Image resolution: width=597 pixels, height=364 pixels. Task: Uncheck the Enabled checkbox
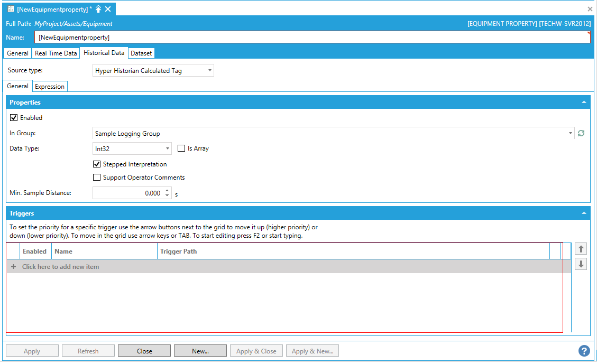14,118
